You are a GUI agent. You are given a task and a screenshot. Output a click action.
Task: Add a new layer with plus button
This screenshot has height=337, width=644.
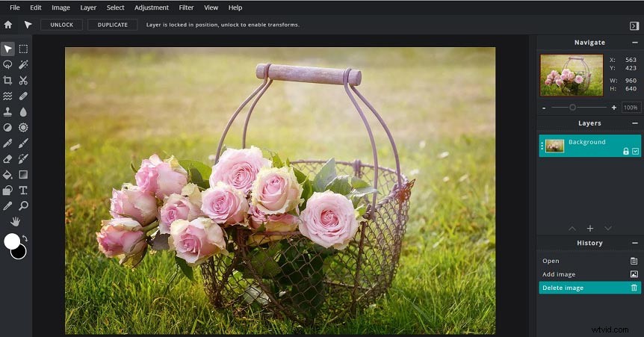coord(590,228)
